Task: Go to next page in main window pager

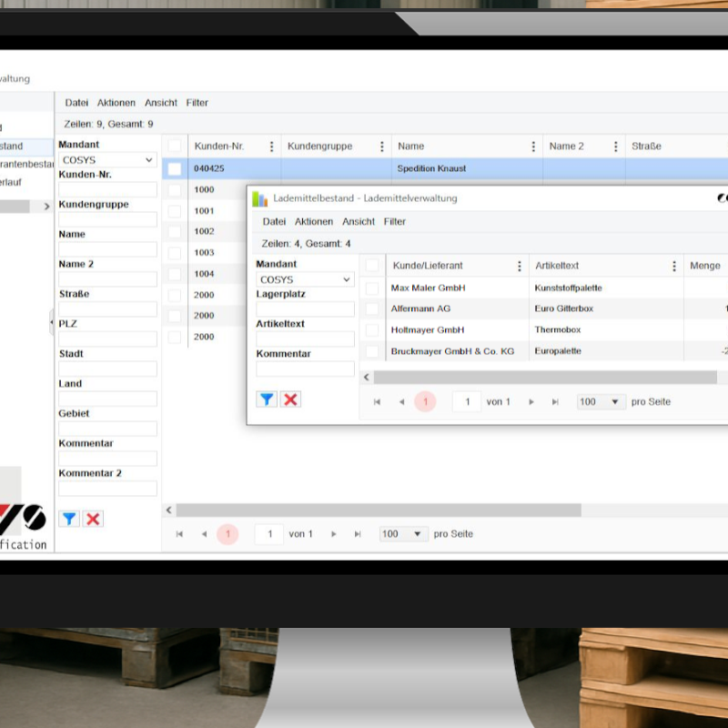Action: [x=333, y=534]
